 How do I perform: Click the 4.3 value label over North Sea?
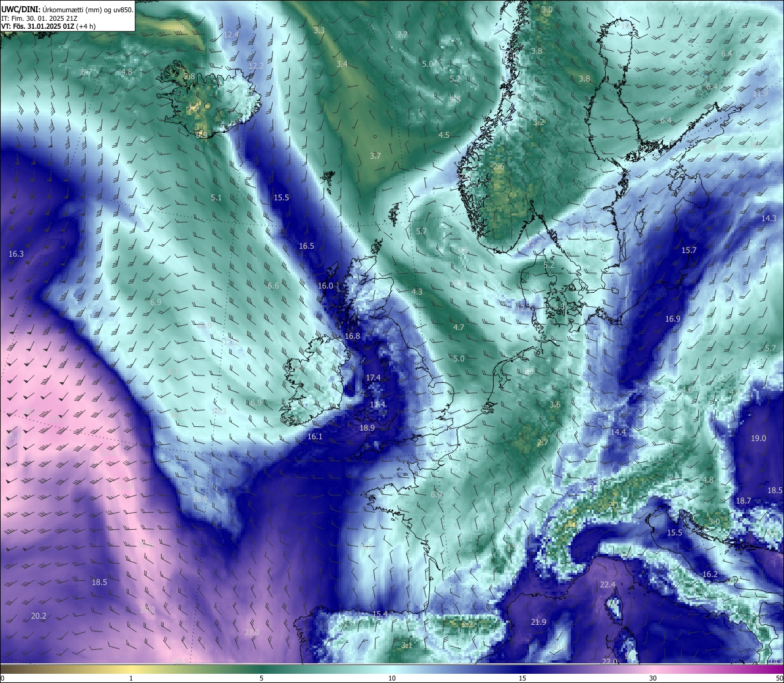click(417, 292)
